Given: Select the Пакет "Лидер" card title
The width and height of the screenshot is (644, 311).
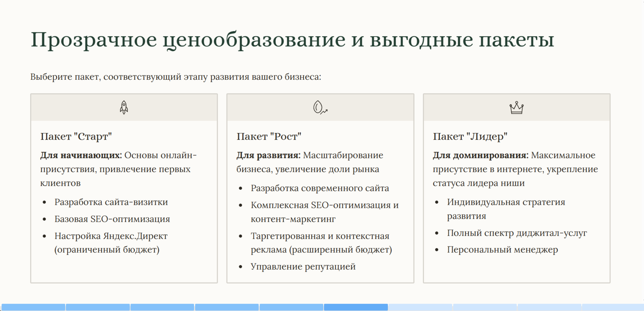Looking at the screenshot, I should (470, 136).
